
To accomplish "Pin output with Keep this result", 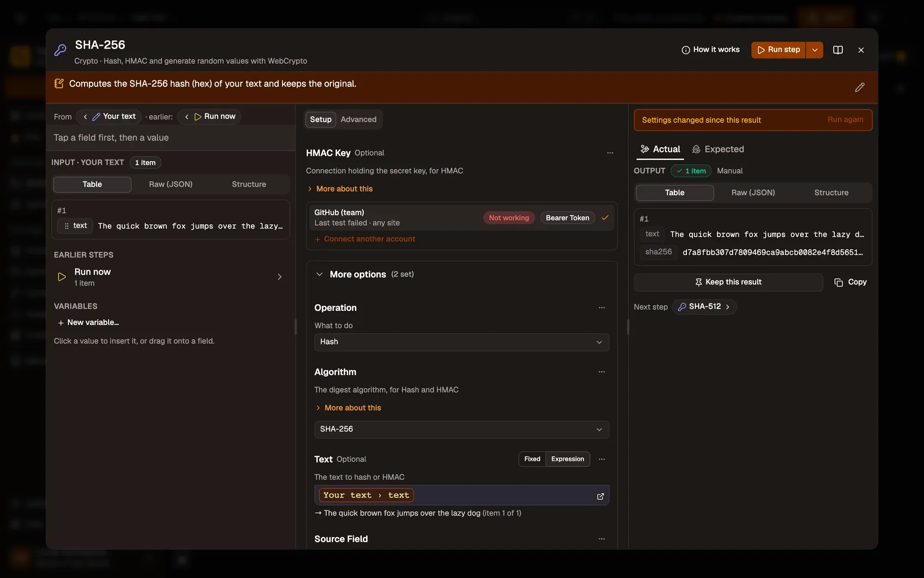I will (728, 282).
